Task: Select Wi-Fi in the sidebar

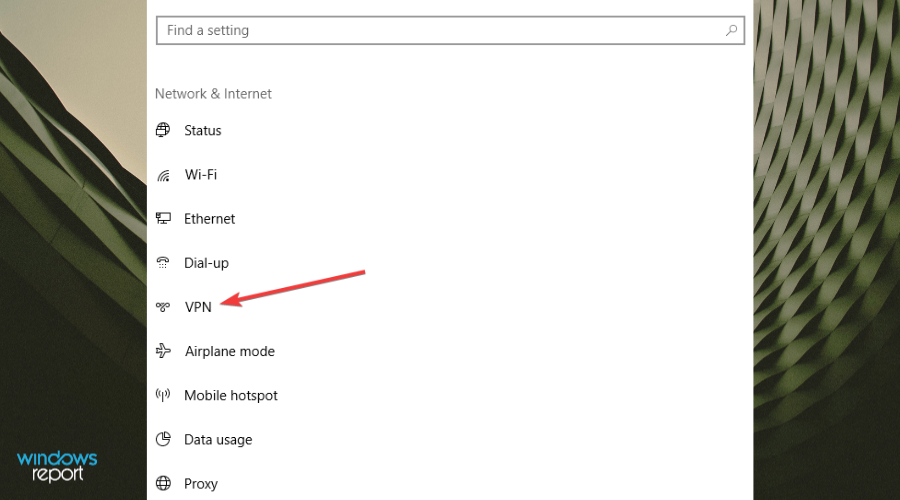Action: (x=201, y=175)
